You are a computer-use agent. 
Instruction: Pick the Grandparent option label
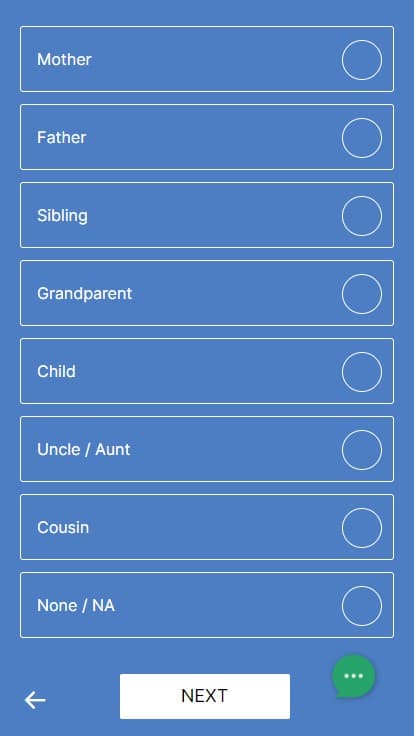(84, 294)
